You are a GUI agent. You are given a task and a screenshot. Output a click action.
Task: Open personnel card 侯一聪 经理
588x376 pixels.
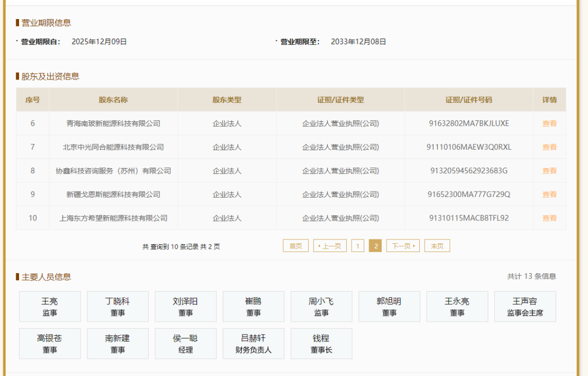coord(186,343)
